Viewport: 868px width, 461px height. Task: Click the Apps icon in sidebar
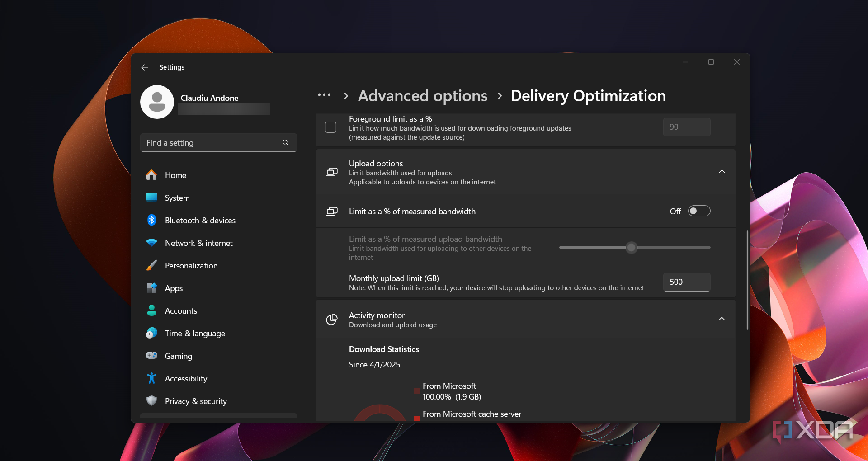151,288
